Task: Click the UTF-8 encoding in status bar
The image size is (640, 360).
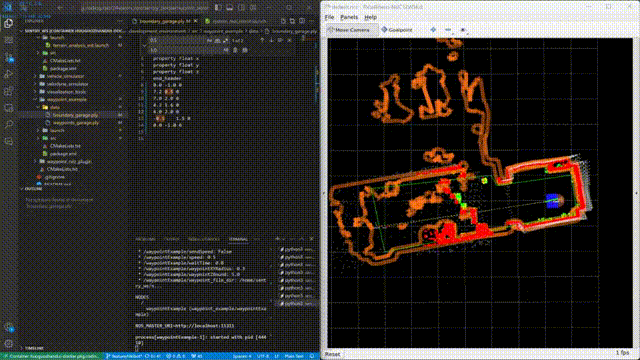Action: (263, 356)
